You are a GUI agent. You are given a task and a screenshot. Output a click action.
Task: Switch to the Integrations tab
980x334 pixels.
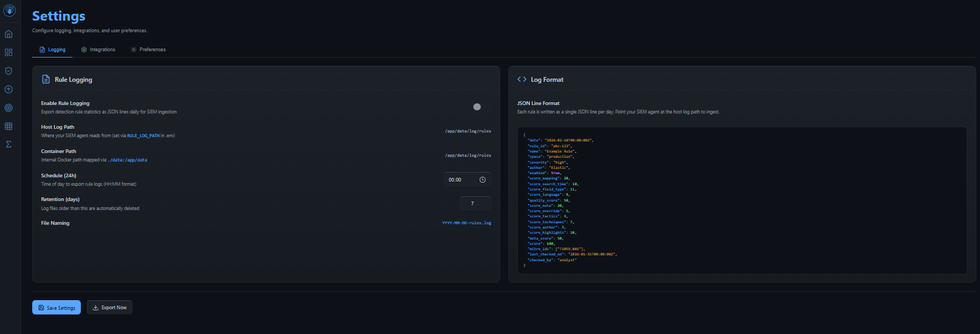tap(98, 50)
